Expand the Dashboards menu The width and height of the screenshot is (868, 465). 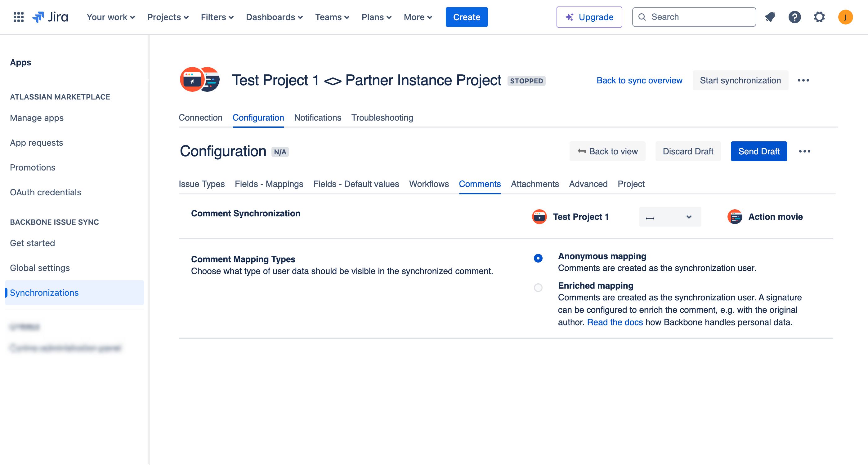point(274,17)
